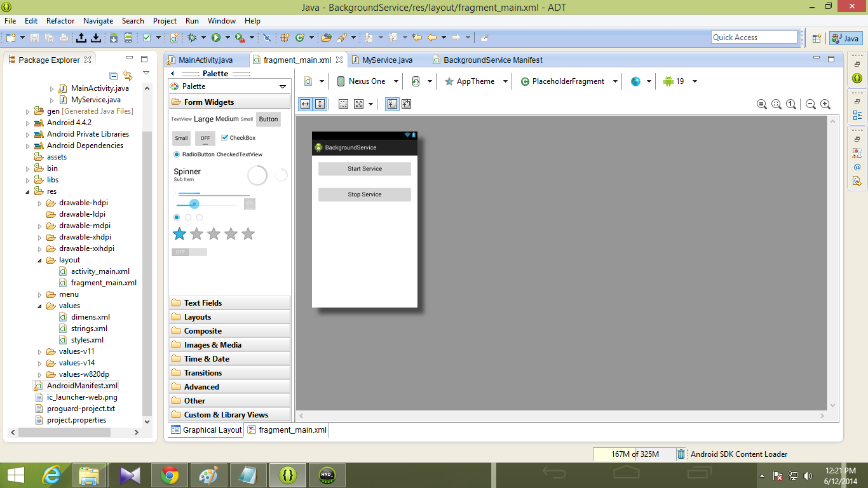Open the API level 19 dropdown
The width and height of the screenshot is (868, 488).
(x=680, y=81)
